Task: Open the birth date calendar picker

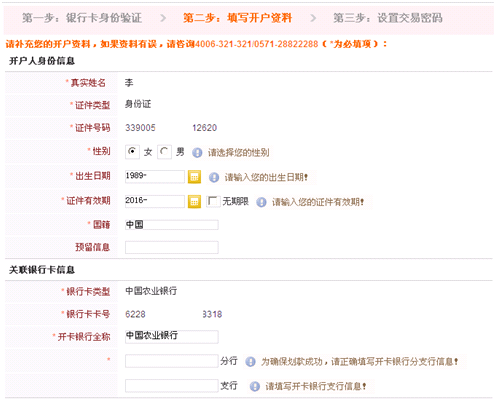Action: (194, 177)
